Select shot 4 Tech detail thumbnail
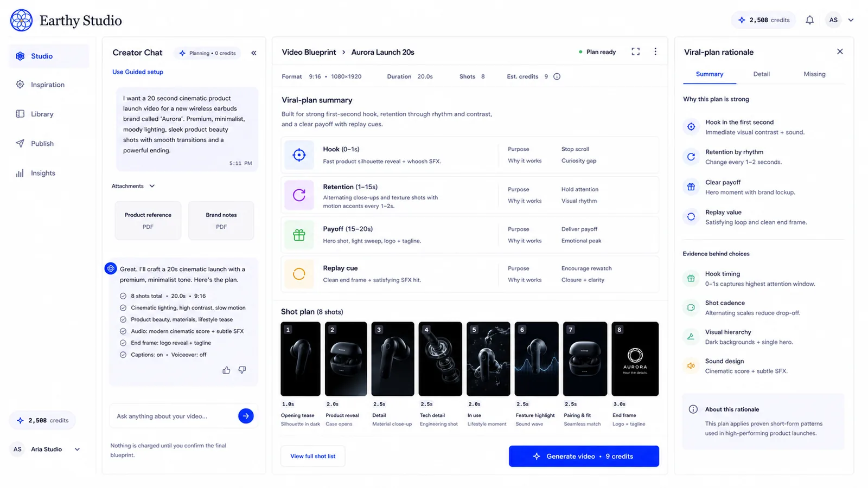The height and width of the screenshot is (488, 868). coord(441,359)
